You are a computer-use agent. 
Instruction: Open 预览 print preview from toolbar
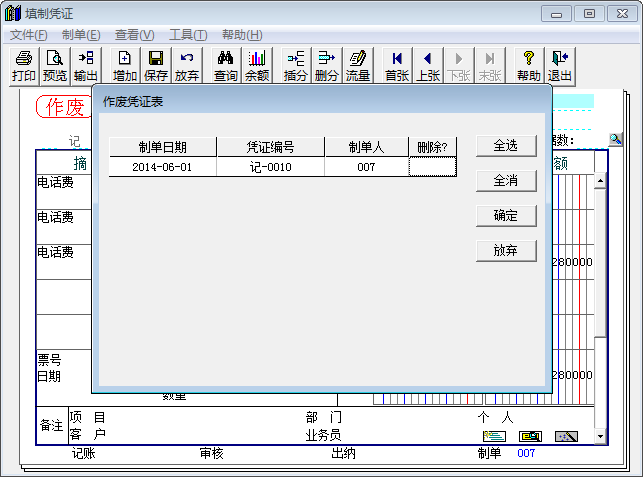pyautogui.click(x=55, y=66)
